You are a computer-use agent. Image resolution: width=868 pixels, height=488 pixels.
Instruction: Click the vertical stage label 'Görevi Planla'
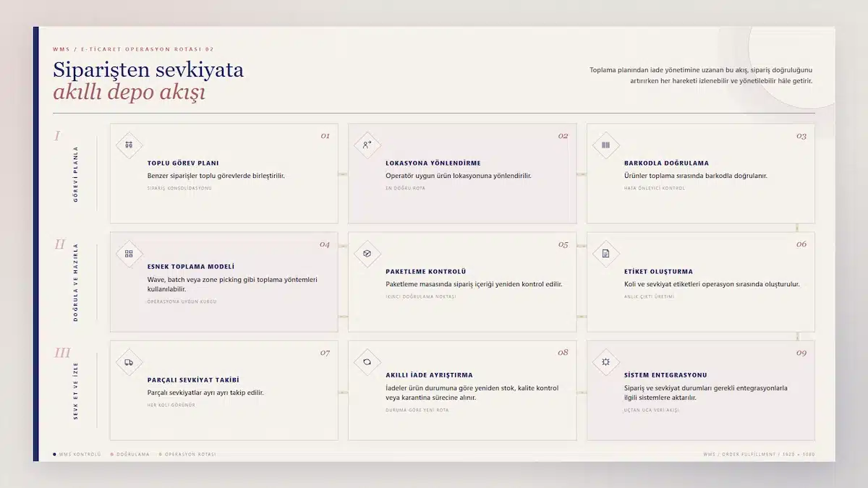[76, 174]
